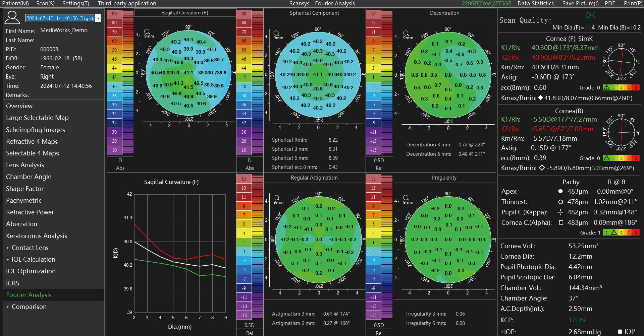The image size is (644, 336).
Task: Click the Save Picture(I) button
Action: 580,3
